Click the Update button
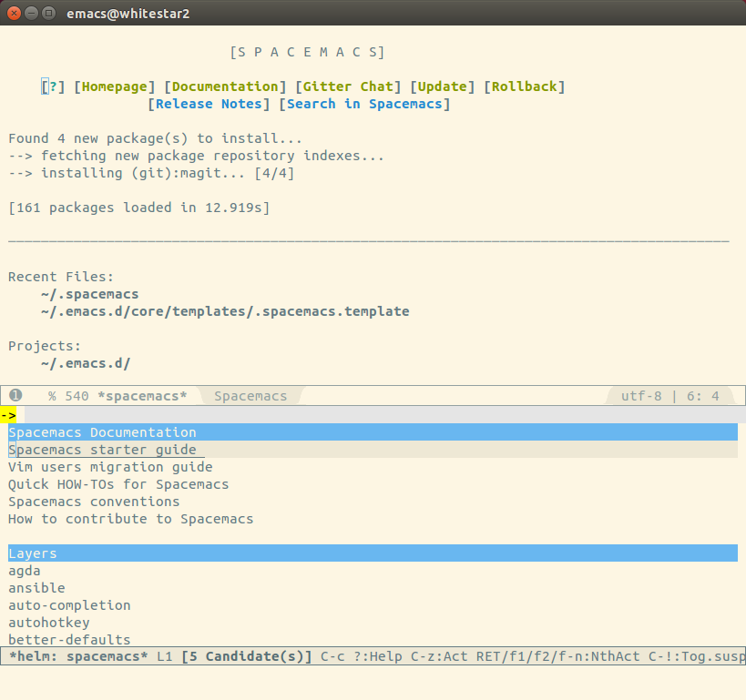 443,86
